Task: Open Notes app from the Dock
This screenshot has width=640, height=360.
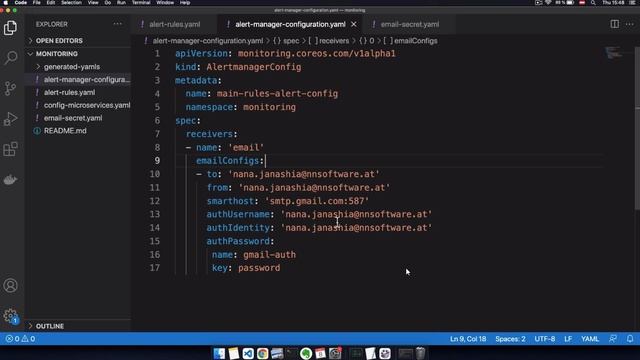Action: [x=233, y=353]
